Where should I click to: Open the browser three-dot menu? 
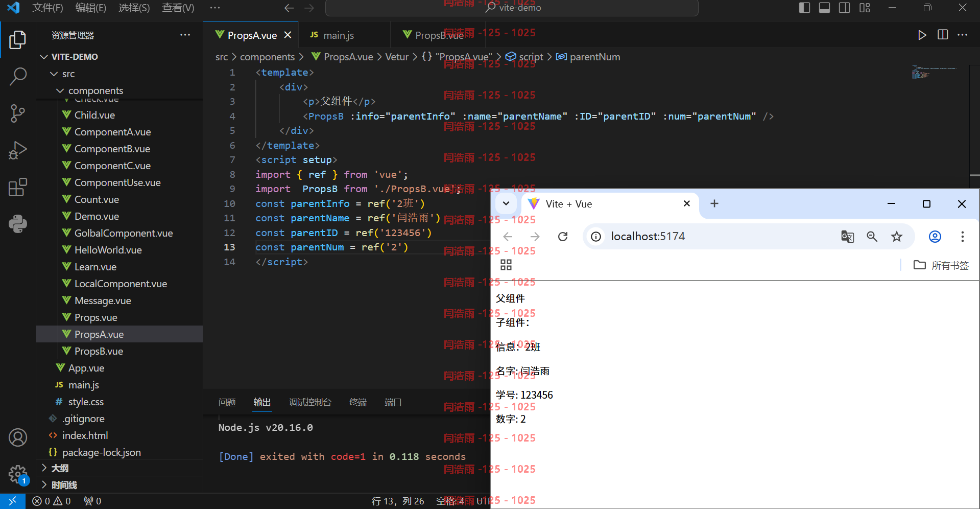(x=963, y=237)
